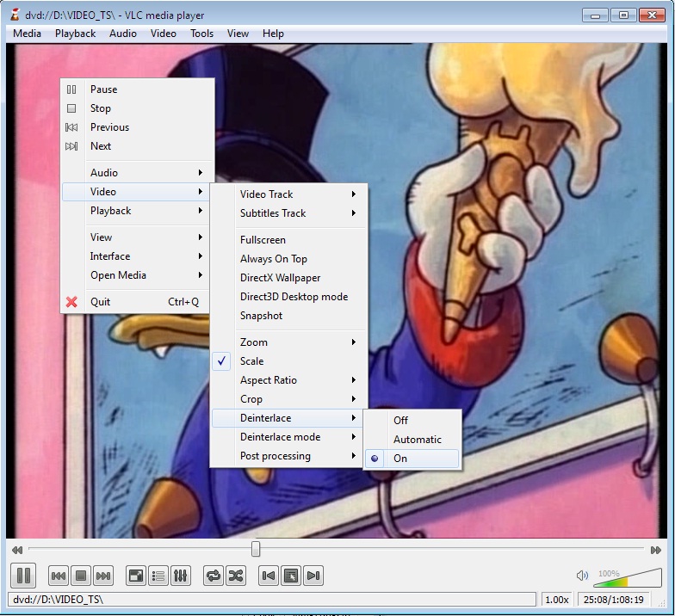The height and width of the screenshot is (616, 675).
Task: Open the Audio menu in menu bar
Action: 123,34
